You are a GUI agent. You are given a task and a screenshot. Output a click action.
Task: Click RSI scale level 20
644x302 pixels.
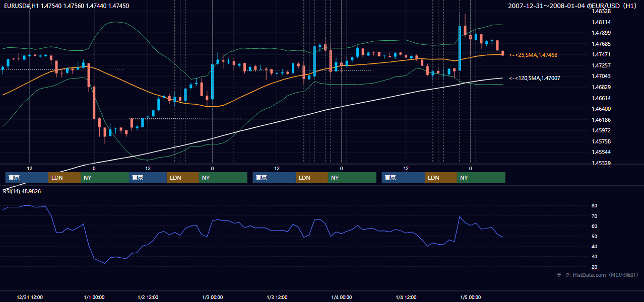pos(595,267)
